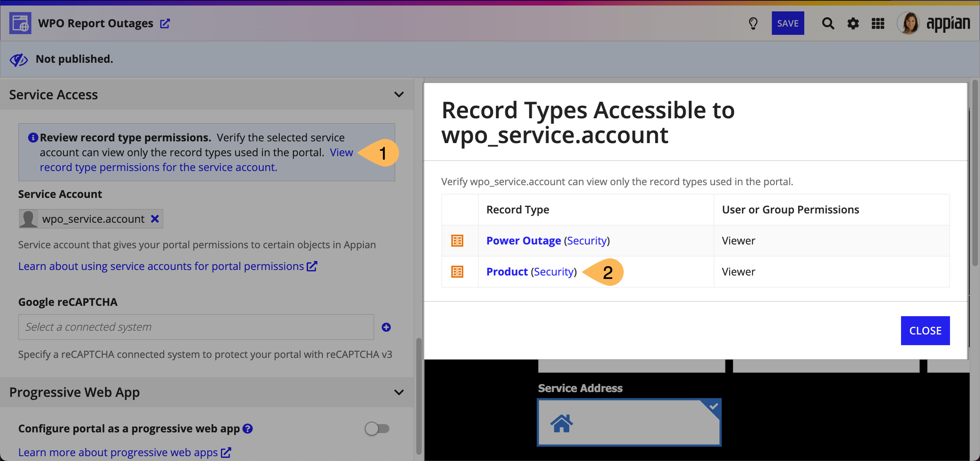The height and width of the screenshot is (461, 980).
Task: Click the info icon in review banner
Action: (x=33, y=138)
